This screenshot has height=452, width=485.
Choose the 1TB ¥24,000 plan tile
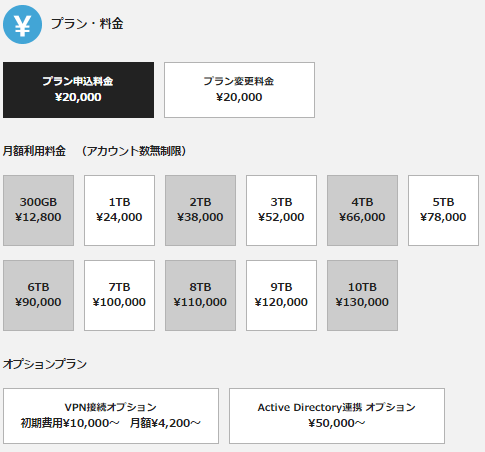pyautogui.click(x=119, y=210)
